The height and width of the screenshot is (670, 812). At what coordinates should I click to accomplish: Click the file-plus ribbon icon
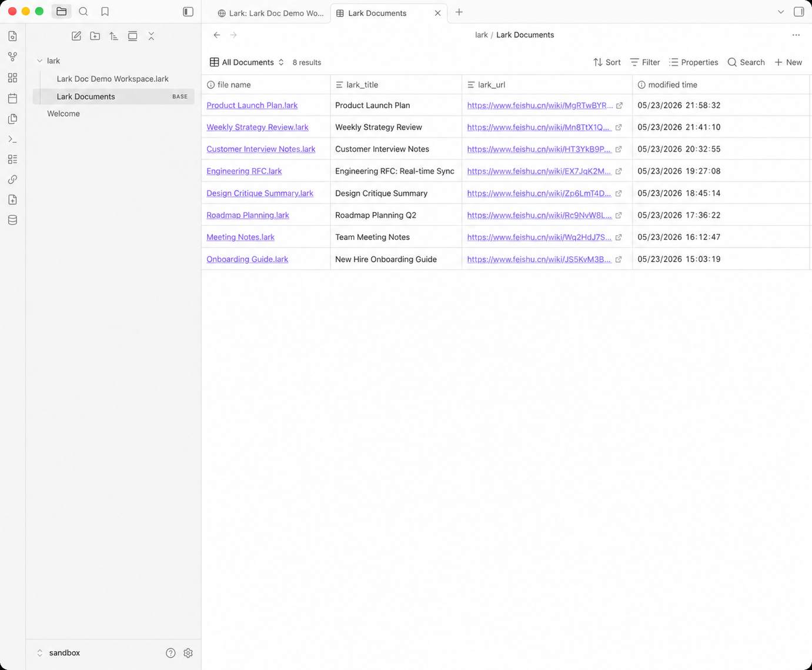point(12,200)
